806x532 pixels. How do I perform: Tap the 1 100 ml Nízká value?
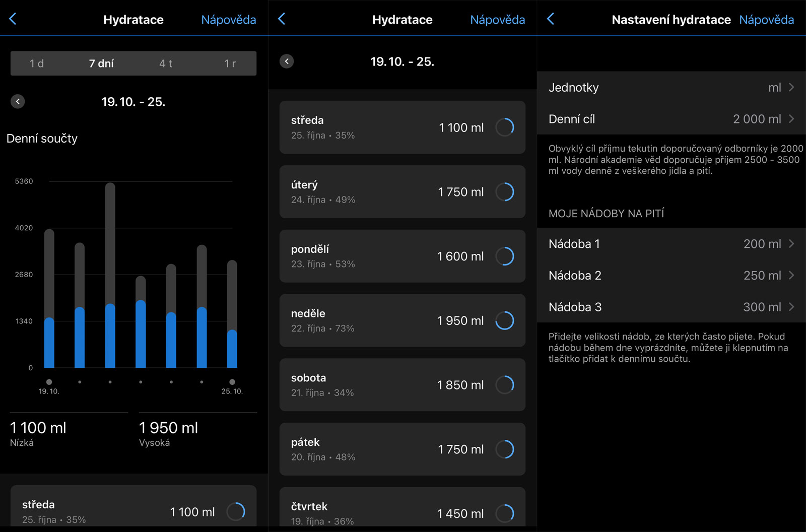38,428
